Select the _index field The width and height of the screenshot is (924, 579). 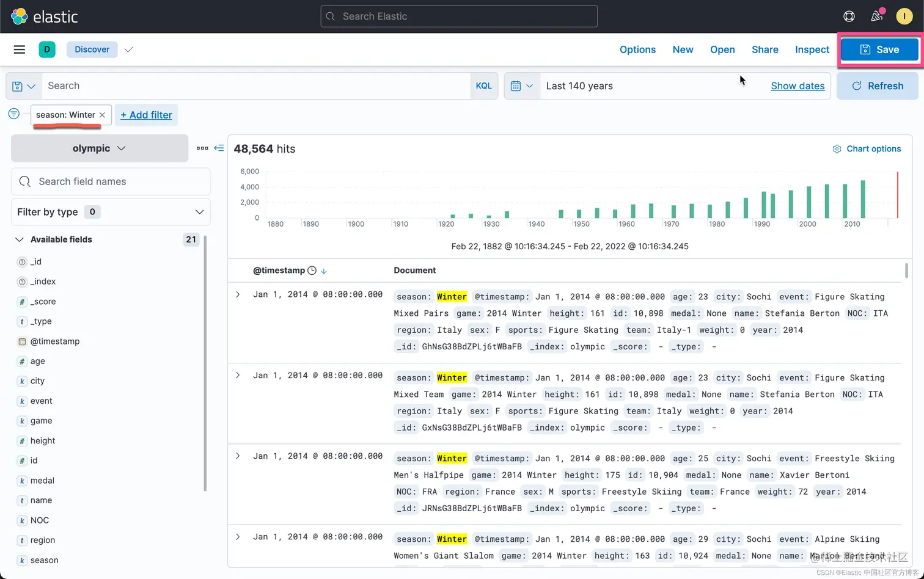click(x=43, y=282)
